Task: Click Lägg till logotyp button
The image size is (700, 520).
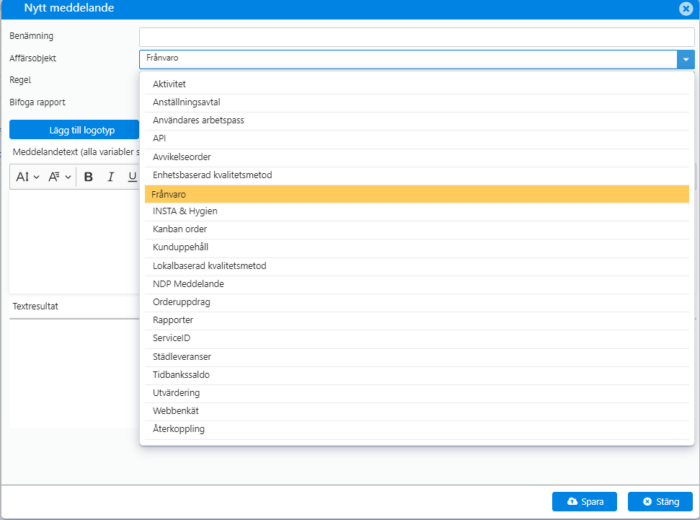Action: point(74,130)
